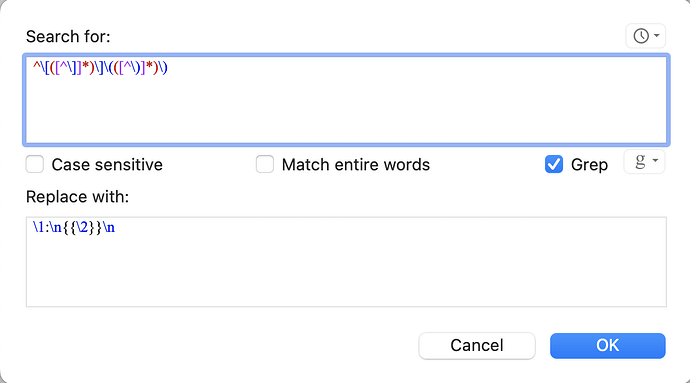The image size is (690, 383).
Task: Confirm the search with the OK button
Action: coord(608,346)
